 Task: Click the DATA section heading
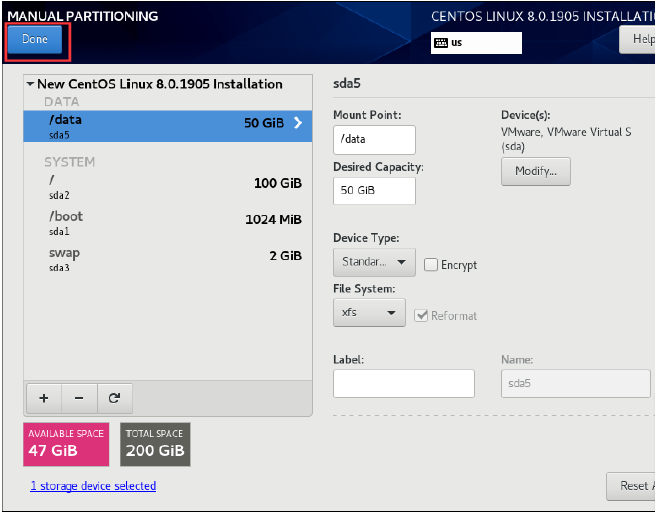point(61,101)
